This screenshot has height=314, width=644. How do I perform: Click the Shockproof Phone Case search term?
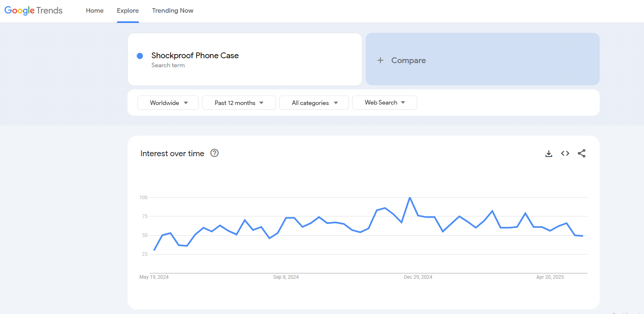pos(195,55)
